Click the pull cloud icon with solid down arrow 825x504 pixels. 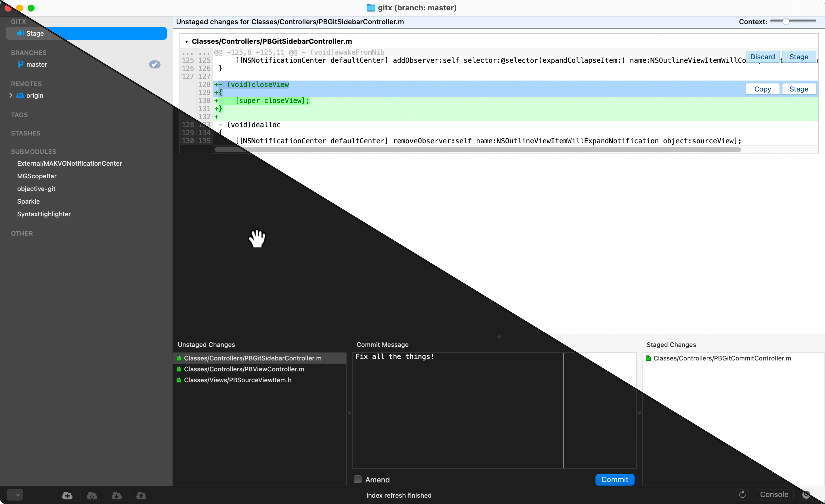tap(117, 495)
